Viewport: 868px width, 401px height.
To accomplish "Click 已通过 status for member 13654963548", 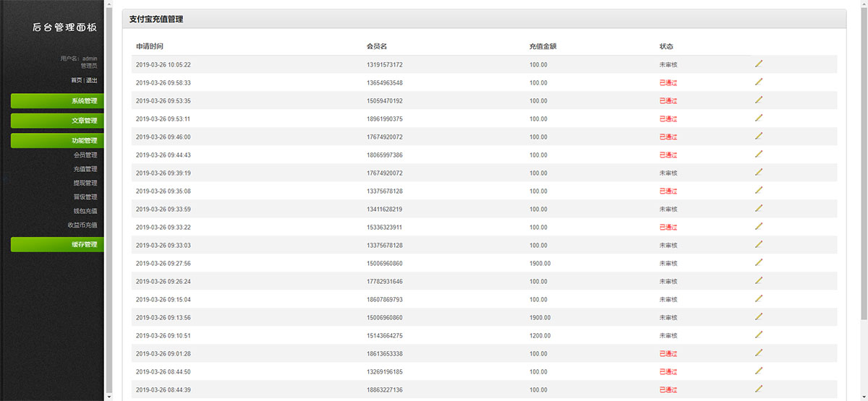I will (668, 82).
